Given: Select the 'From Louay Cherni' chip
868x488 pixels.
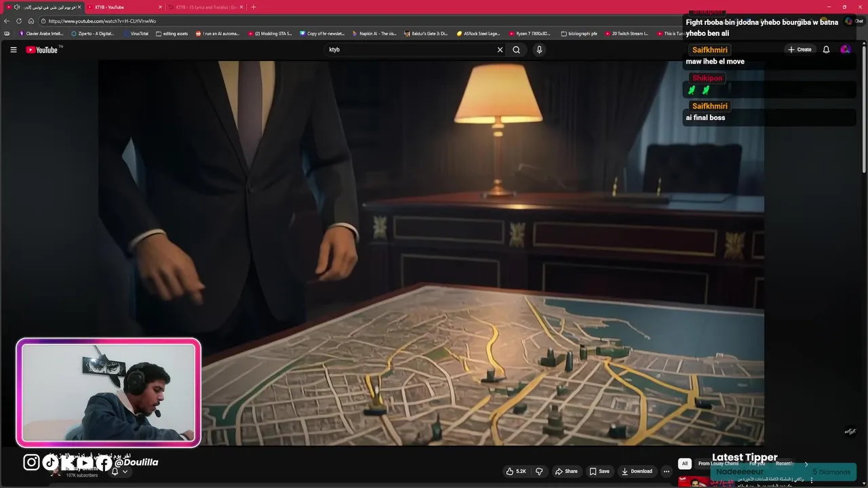Looking at the screenshot, I should tap(718, 464).
